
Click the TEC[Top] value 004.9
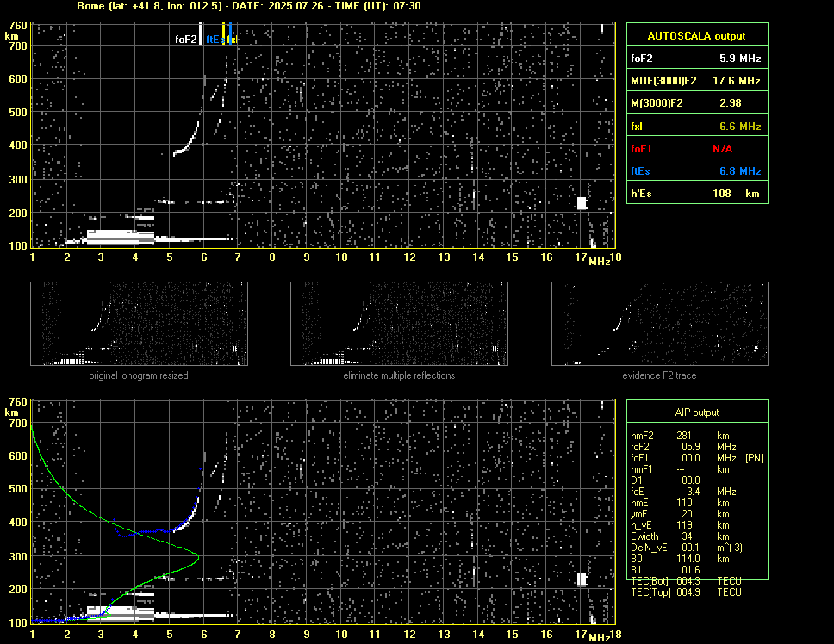[688, 592]
